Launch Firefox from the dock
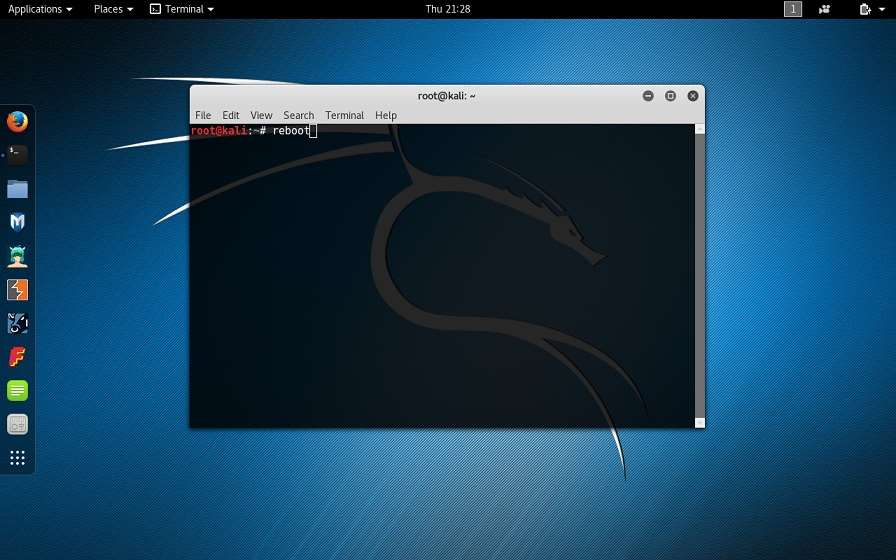 click(17, 121)
